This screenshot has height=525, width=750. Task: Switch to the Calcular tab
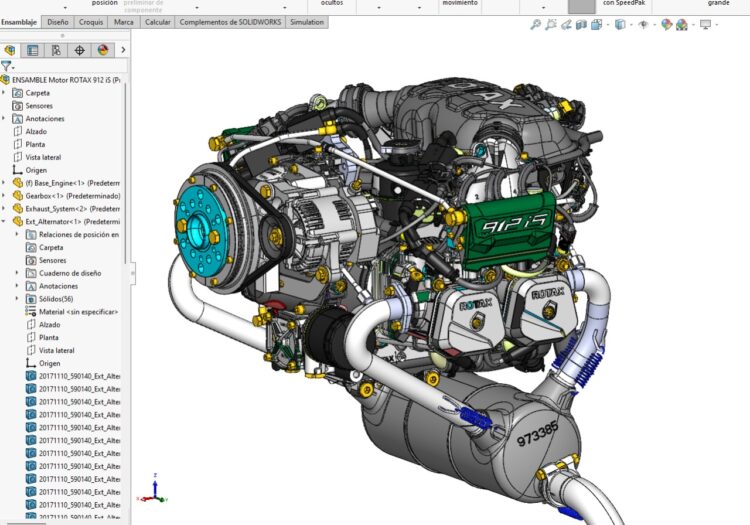(x=157, y=22)
